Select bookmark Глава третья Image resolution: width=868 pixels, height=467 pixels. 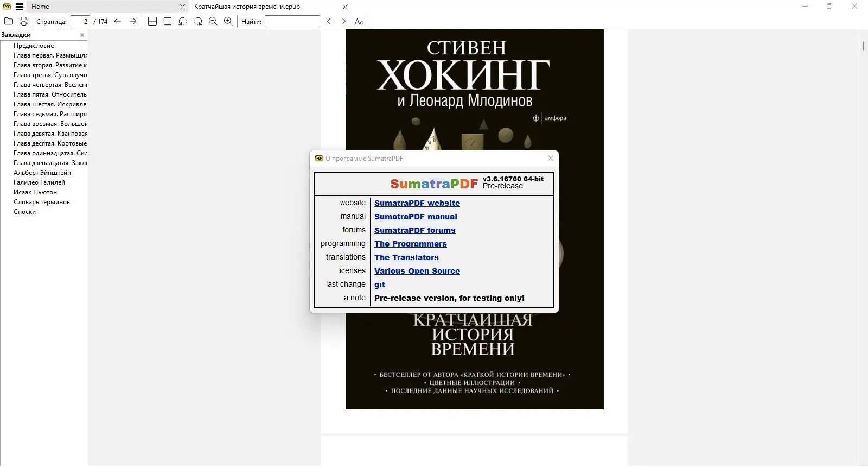[x=50, y=75]
